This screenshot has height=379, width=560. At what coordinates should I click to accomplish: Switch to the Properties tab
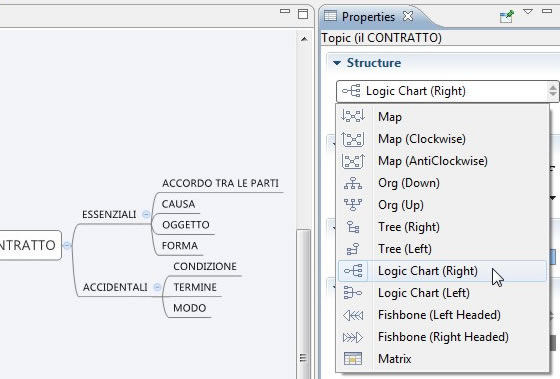(x=368, y=16)
